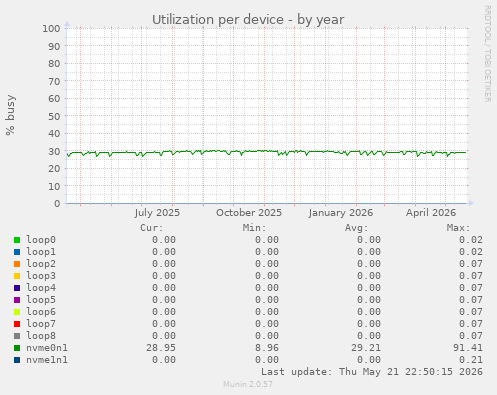Click the Avg: column header
Viewport: 497px width, 395px height.
click(357, 228)
